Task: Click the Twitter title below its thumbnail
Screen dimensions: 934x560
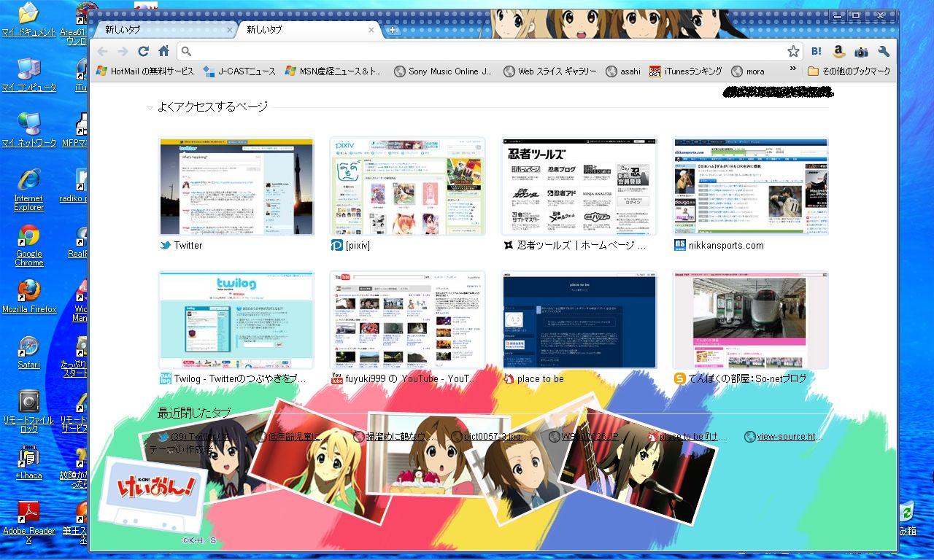Action: 188,246
